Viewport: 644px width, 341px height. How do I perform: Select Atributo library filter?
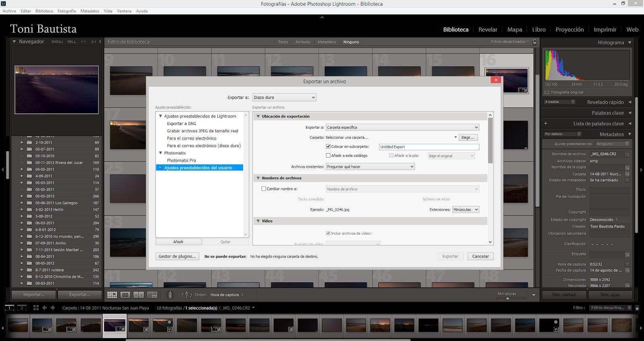click(x=303, y=42)
